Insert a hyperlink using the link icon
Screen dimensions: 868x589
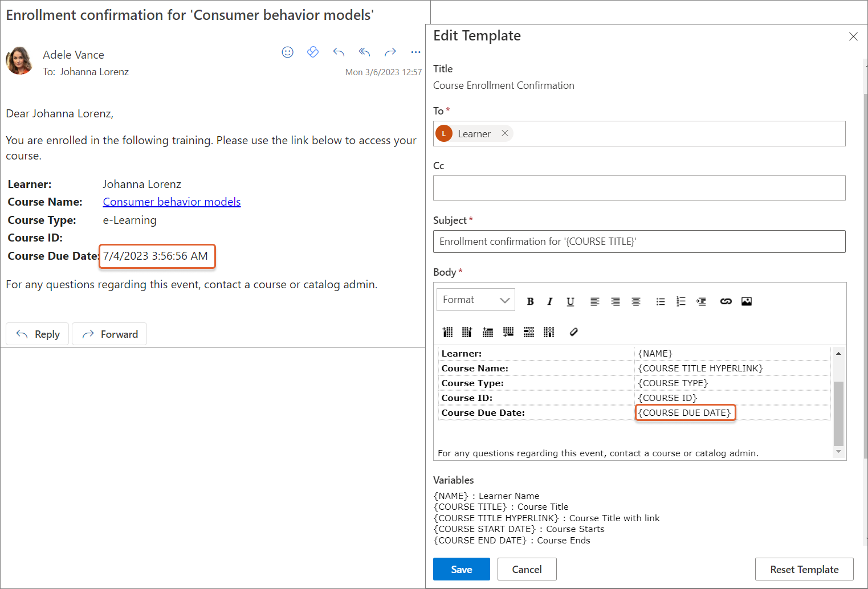[x=726, y=301]
